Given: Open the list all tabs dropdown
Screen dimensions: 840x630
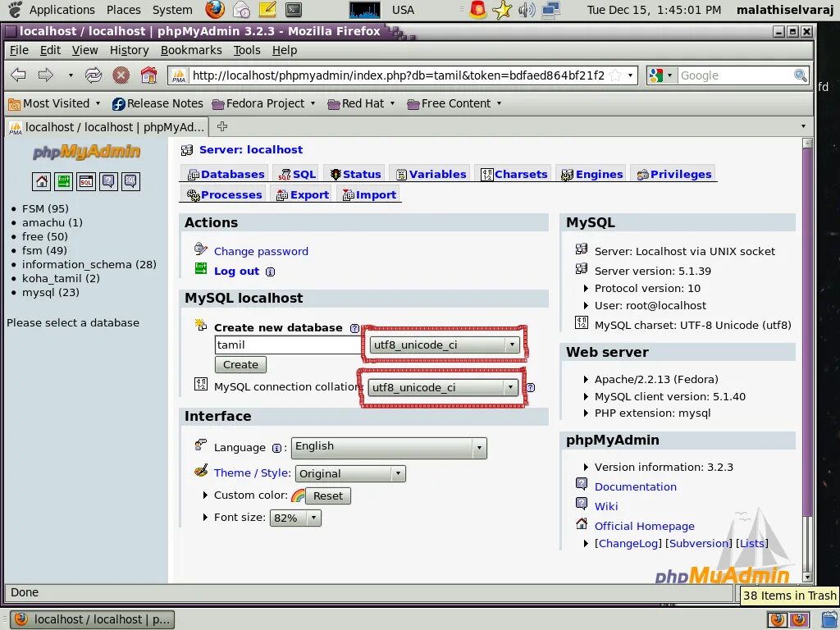Looking at the screenshot, I should [x=803, y=126].
